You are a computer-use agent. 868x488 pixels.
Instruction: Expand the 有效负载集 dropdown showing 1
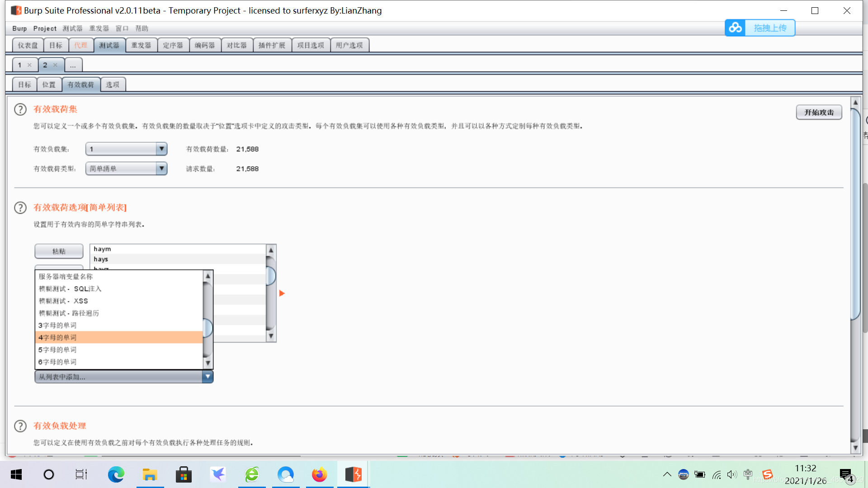pyautogui.click(x=126, y=149)
